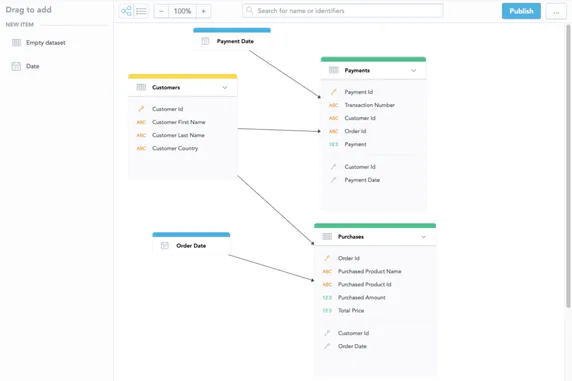Click the Order Date calendar icon
Viewport: 572px width, 381px height.
pyautogui.click(x=165, y=246)
